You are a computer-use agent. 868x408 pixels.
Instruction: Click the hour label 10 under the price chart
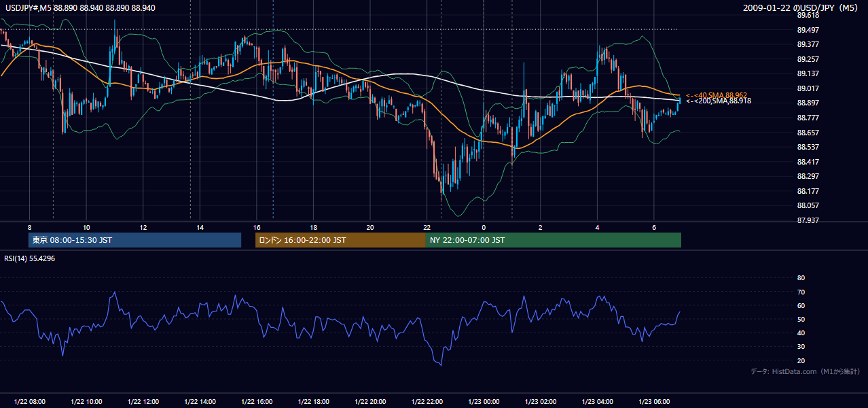tap(86, 227)
